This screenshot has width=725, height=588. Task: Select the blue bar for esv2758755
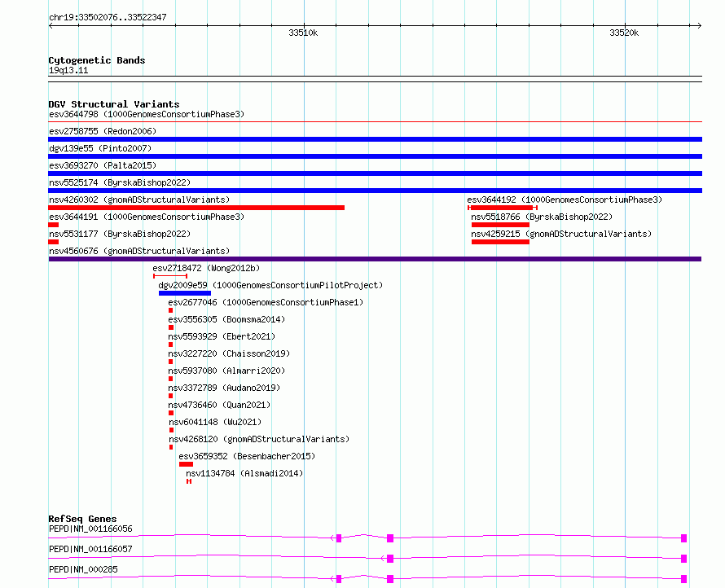coord(375,139)
